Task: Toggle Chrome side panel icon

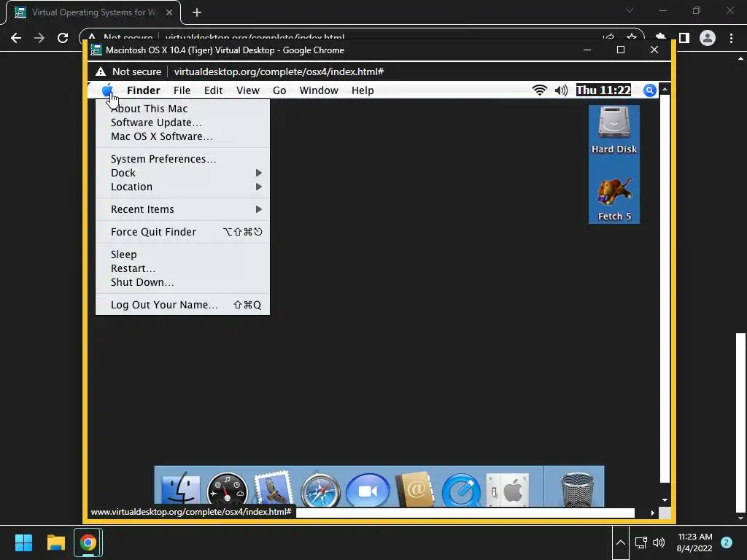Action: 684,38
